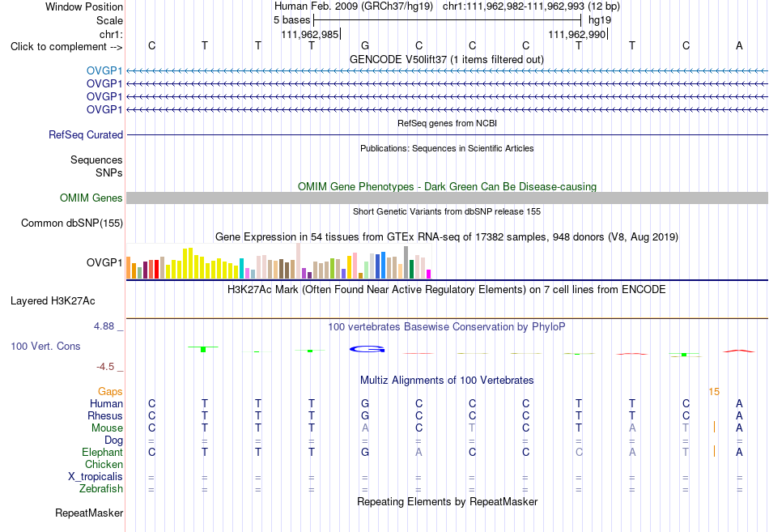
Task: Click the light-blue OVGP1 transcript label
Action: tap(104, 70)
